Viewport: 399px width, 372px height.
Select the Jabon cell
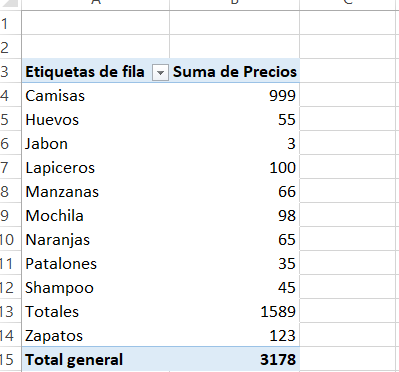96,143
